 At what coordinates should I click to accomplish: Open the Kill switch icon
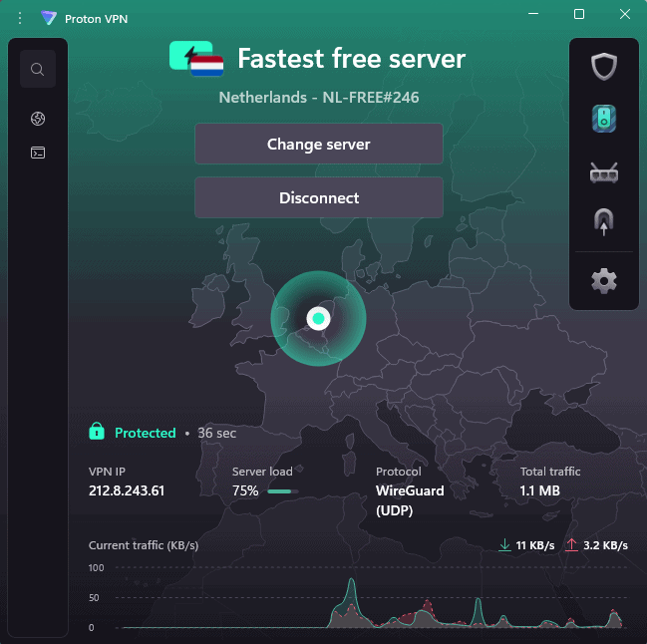point(603,119)
